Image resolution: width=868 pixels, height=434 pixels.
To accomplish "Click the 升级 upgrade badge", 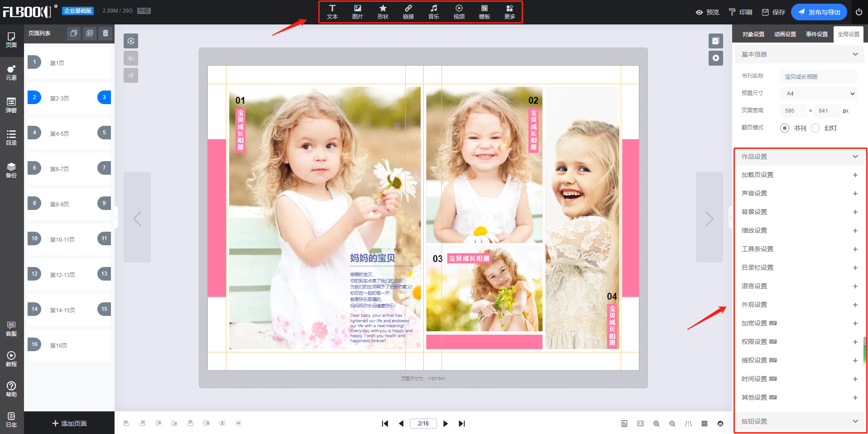I will tap(144, 11).
